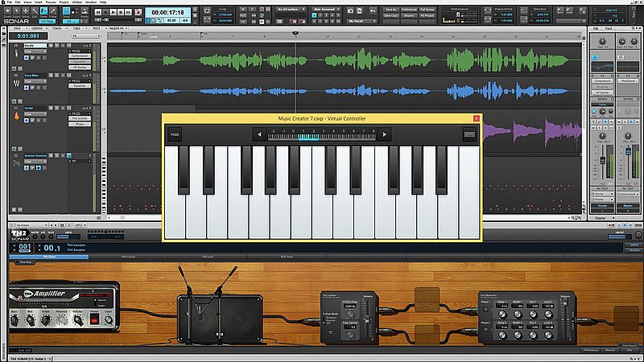Select the Smart tool in the toolbar
Viewport: 644px width, 362px height.
pyautogui.click(x=7, y=11)
